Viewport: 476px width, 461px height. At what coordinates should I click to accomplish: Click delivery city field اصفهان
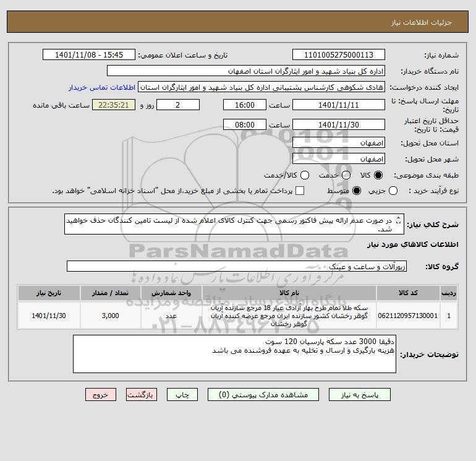pyautogui.click(x=339, y=159)
